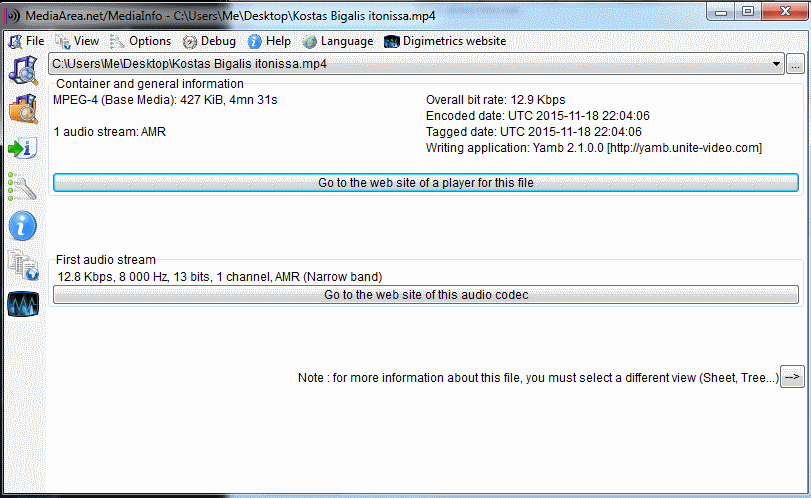Open the Debug menu
811x498 pixels.
(x=209, y=41)
